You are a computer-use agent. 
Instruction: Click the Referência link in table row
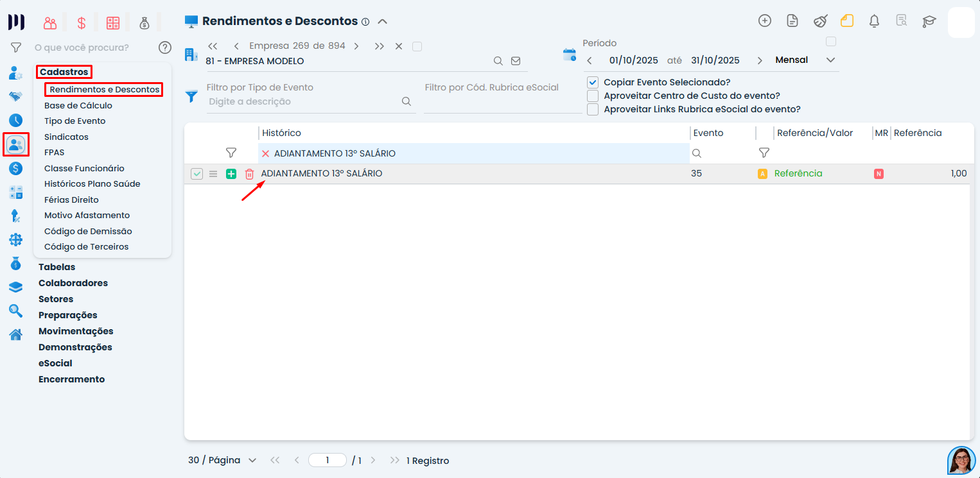[798, 174]
